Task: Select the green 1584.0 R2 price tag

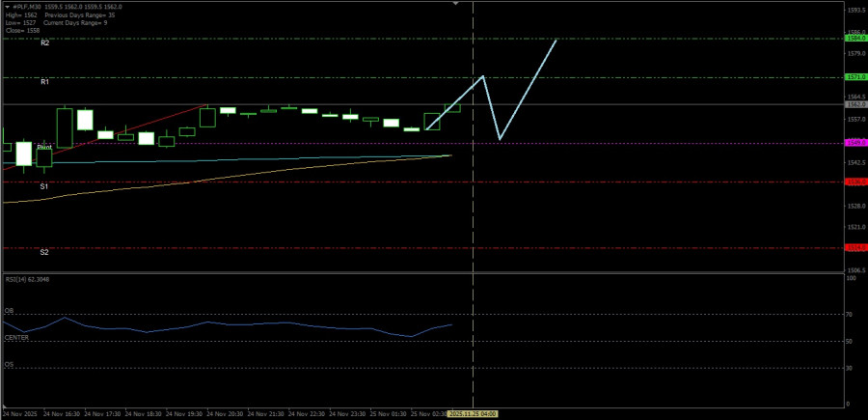Action: click(854, 39)
